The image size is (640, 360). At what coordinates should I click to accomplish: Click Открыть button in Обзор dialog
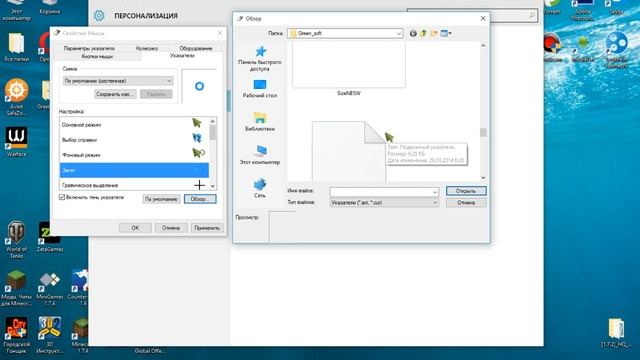(466, 191)
